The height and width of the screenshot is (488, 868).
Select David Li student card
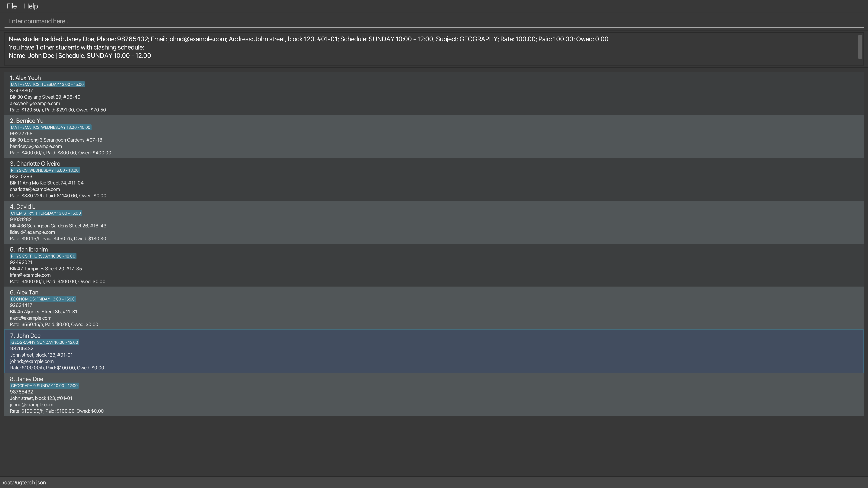click(433, 222)
